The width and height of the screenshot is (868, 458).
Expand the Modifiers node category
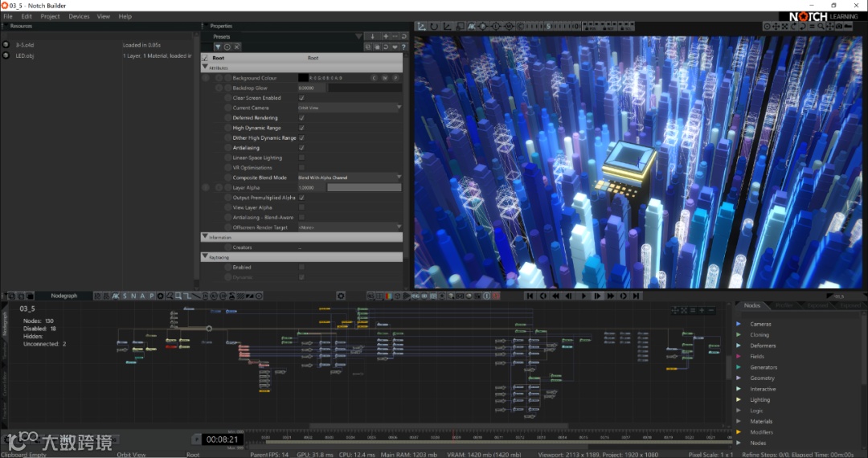[739, 432]
